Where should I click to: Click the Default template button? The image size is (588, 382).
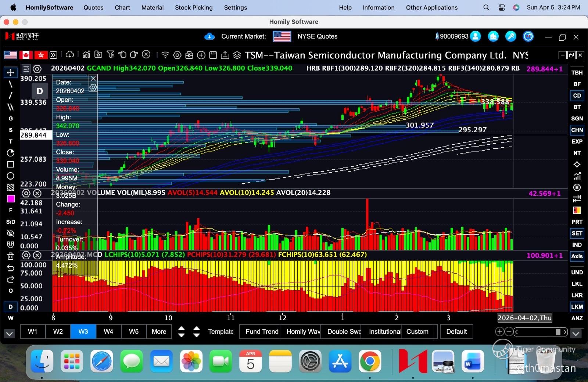(456, 331)
